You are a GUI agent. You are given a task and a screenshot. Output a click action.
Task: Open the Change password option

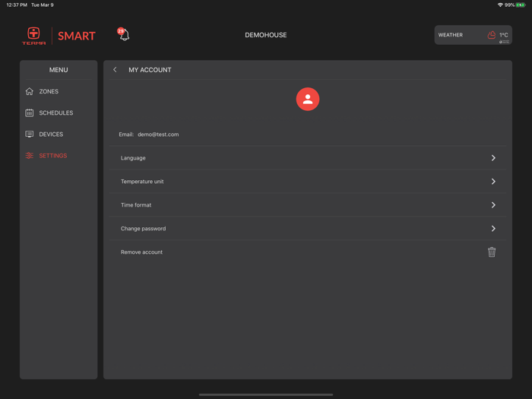(x=308, y=228)
